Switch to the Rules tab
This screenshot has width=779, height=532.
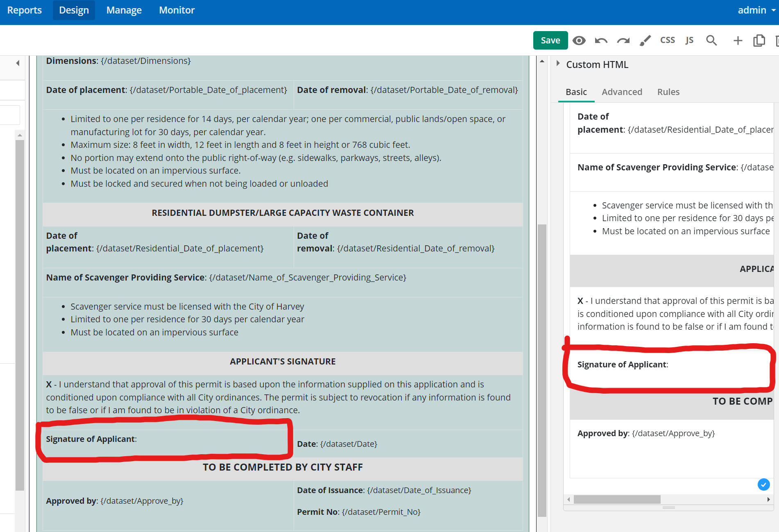point(668,92)
